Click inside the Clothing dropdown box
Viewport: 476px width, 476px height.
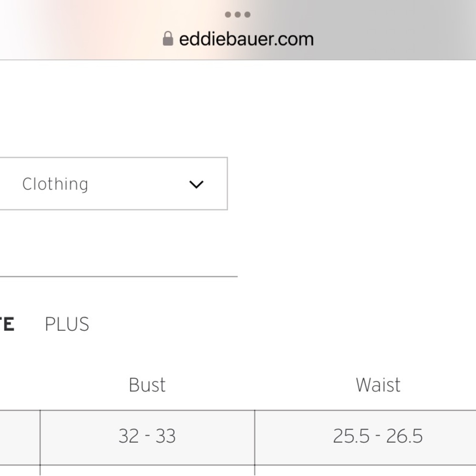[x=114, y=184]
